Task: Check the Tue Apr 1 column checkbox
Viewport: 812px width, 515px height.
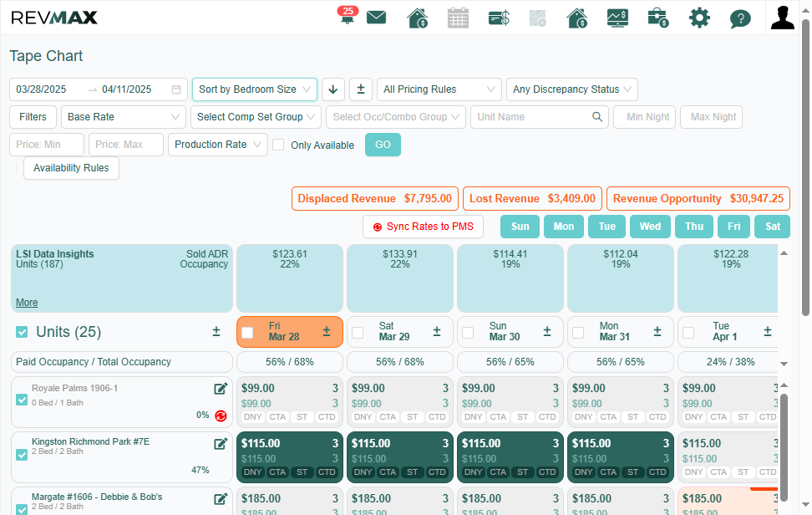Action: tap(688, 333)
